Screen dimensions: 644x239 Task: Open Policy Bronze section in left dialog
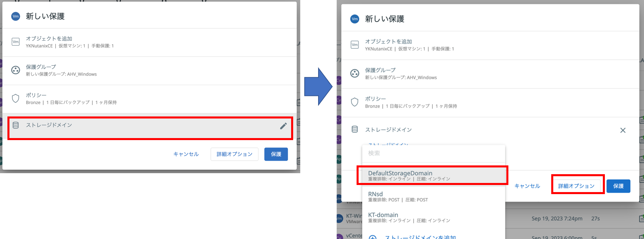click(149, 99)
